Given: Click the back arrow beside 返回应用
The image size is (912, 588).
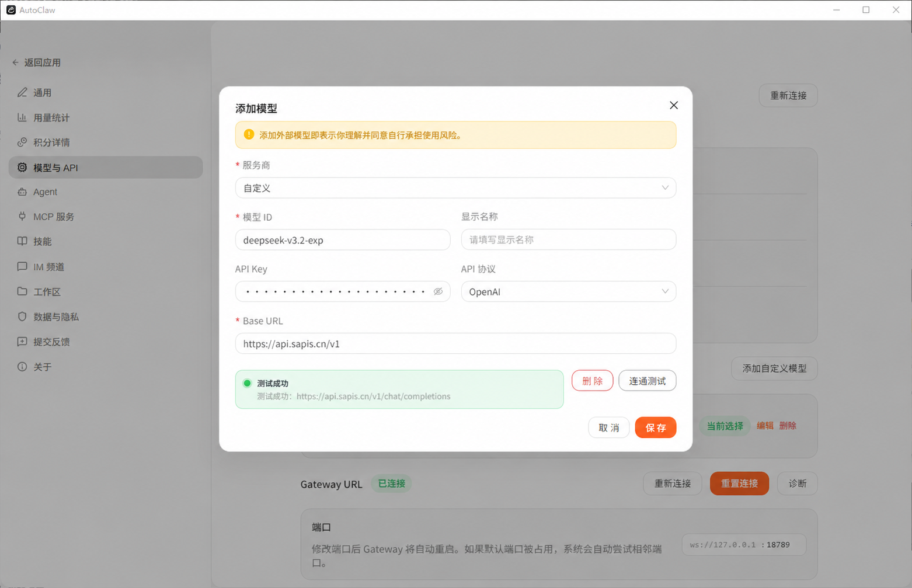Looking at the screenshot, I should (16, 62).
